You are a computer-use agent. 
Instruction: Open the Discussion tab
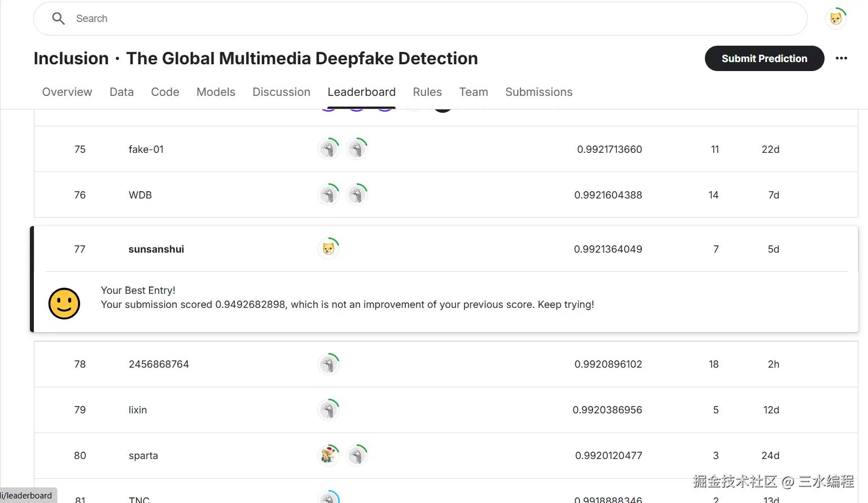tap(281, 92)
